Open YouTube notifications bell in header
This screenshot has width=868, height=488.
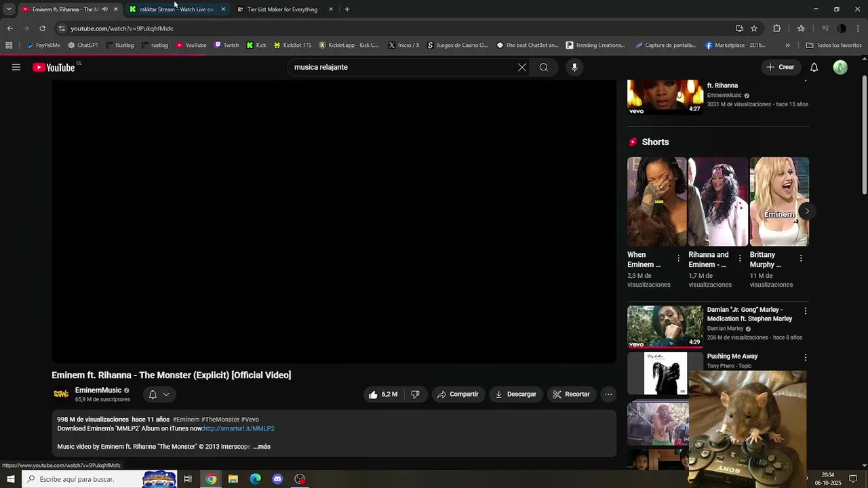point(814,67)
